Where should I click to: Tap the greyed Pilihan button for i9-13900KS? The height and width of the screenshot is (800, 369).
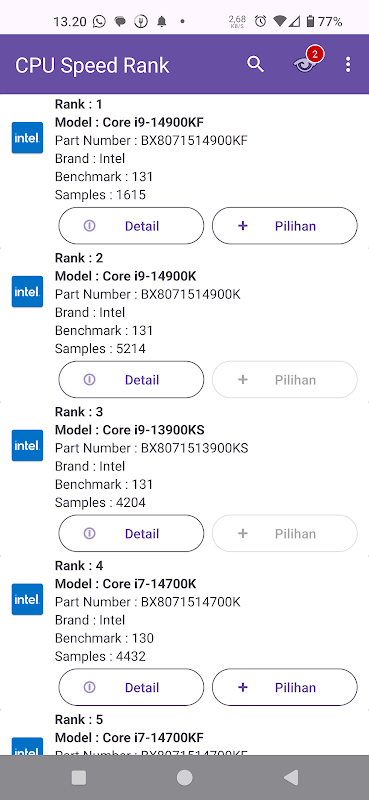click(x=285, y=534)
